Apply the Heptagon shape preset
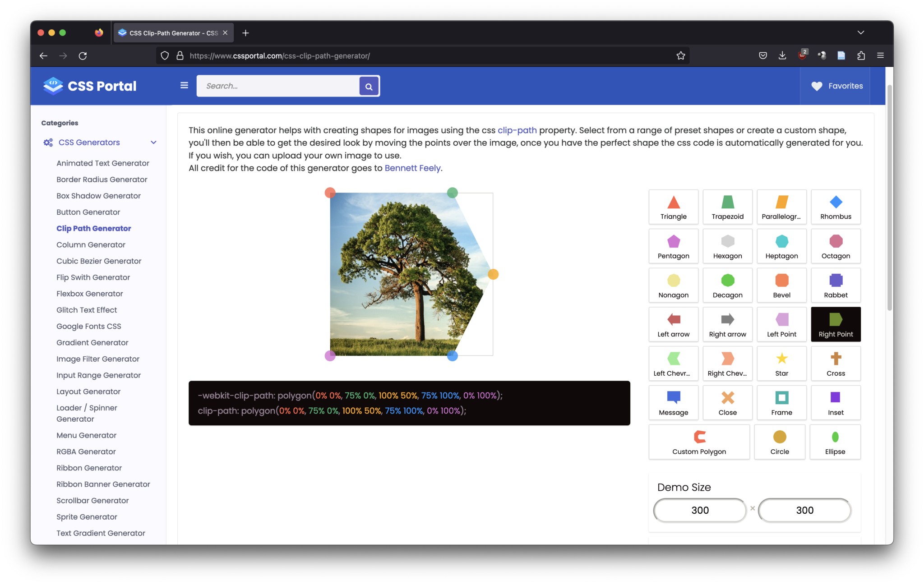 click(781, 246)
